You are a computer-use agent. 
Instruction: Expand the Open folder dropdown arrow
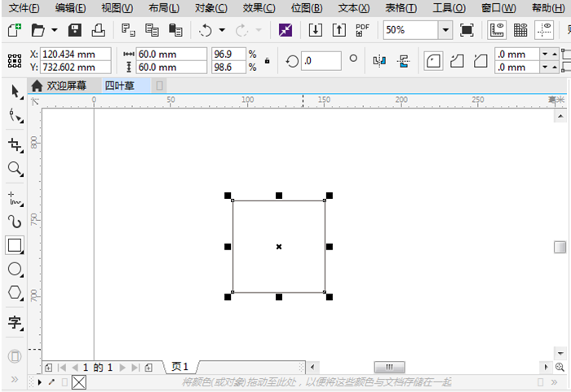coord(55,30)
